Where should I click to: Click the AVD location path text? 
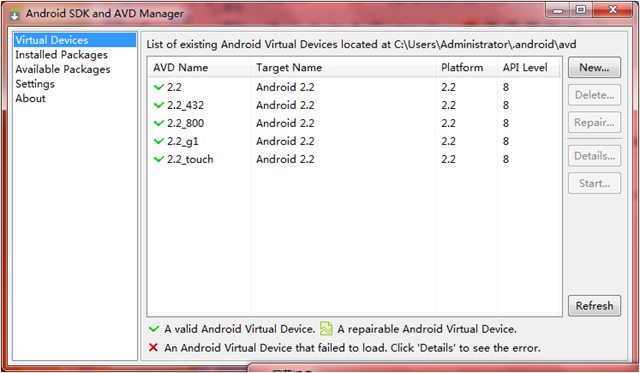[x=485, y=44]
